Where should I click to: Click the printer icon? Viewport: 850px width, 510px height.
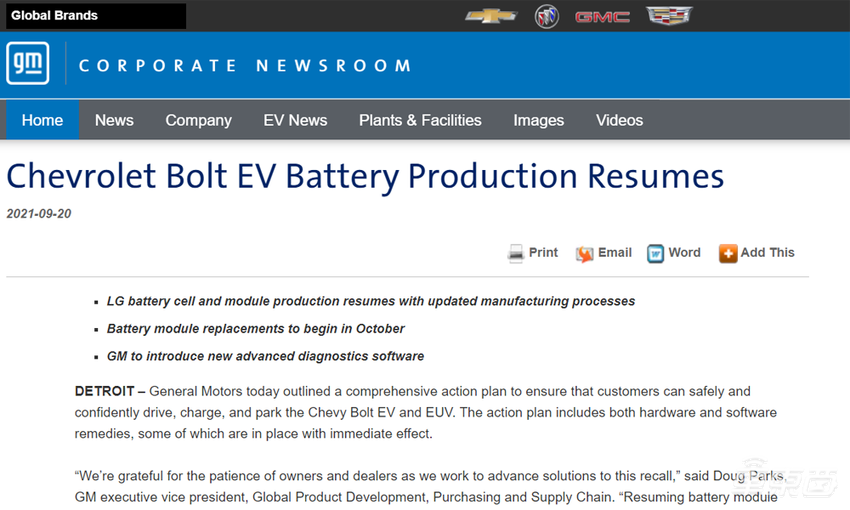pyautogui.click(x=516, y=253)
